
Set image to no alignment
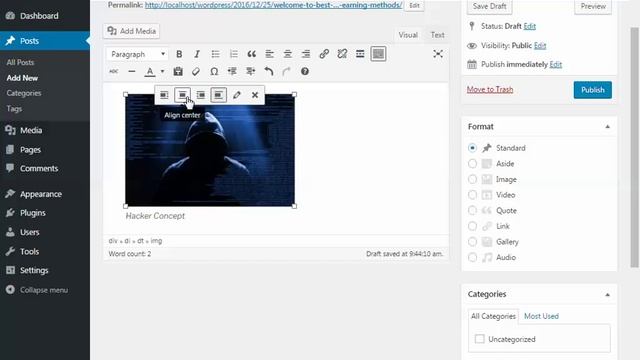[x=219, y=95]
